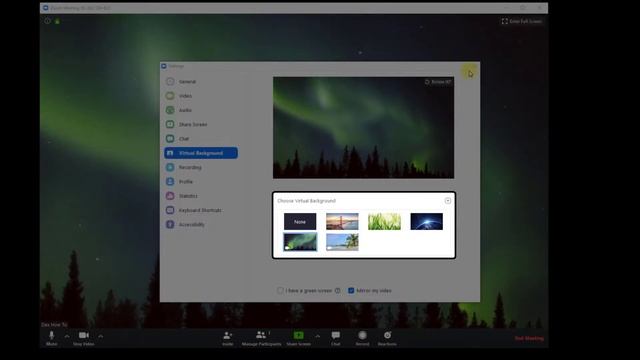
Task: Mute the microphone in the meeting toolbar
Action: tap(51, 338)
